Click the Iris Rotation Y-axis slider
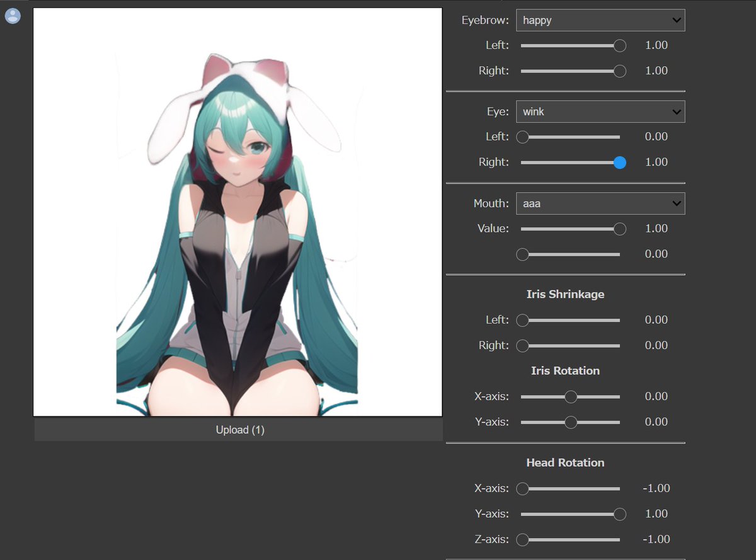756x560 pixels. click(x=571, y=422)
